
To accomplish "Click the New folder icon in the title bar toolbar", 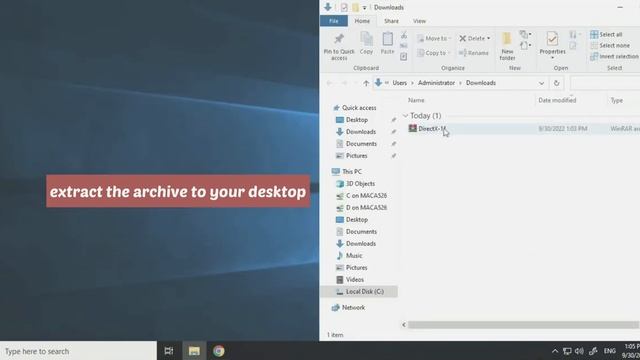I will pos(356,7).
